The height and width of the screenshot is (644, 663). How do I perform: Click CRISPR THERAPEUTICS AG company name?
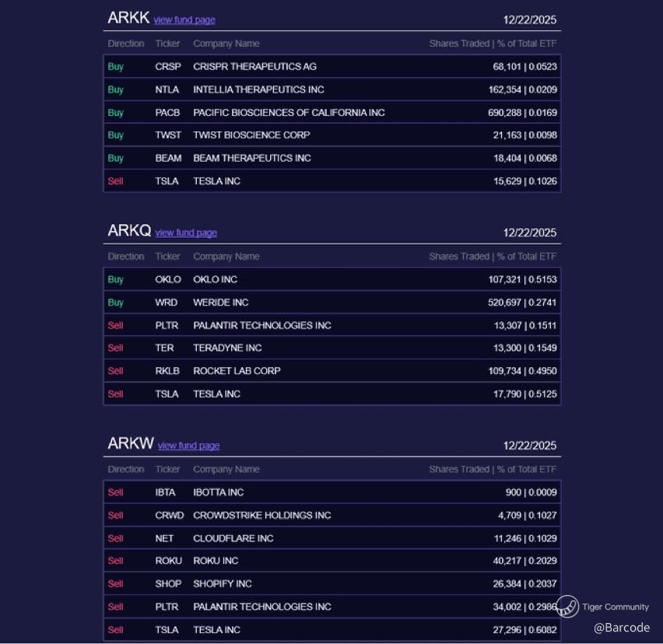click(x=254, y=67)
